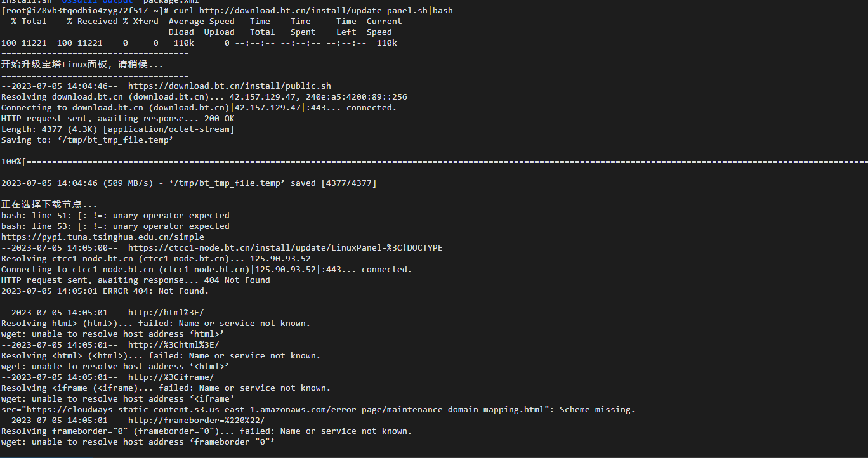The height and width of the screenshot is (458, 868).
Task: Click the "200 OK" response line
Action: [x=117, y=119]
